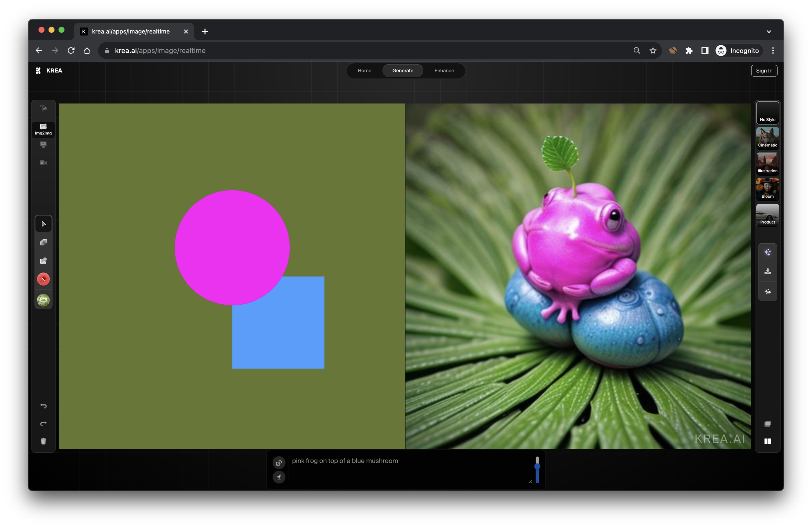This screenshot has width=812, height=528.
Task: Click the trash clear canvas icon
Action: point(43,441)
